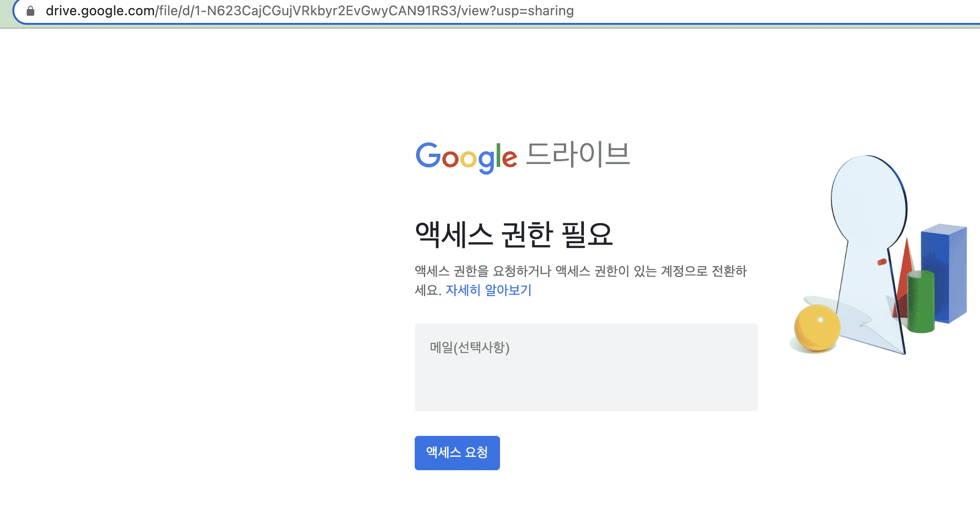980x516 pixels.
Task: Click the Google 드라이브 logo
Action: (523, 157)
